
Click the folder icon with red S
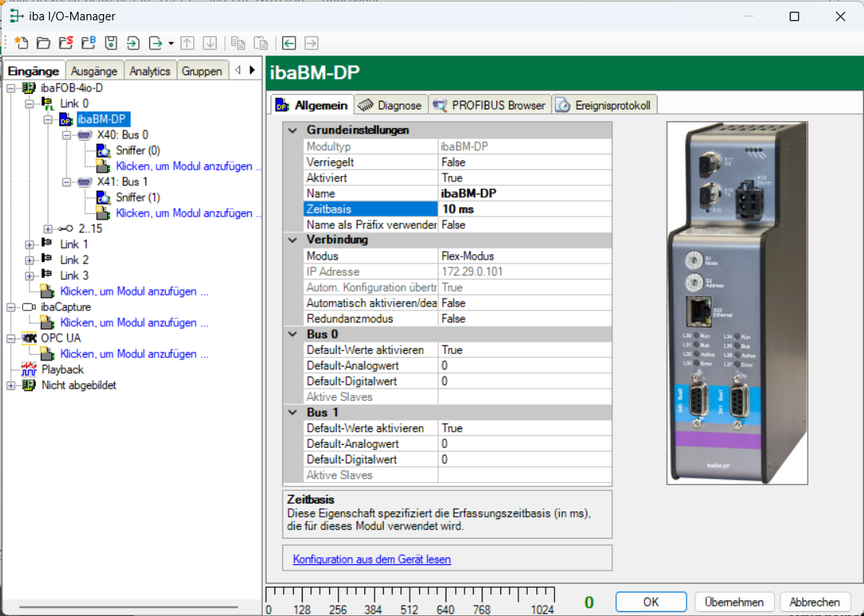click(x=66, y=42)
